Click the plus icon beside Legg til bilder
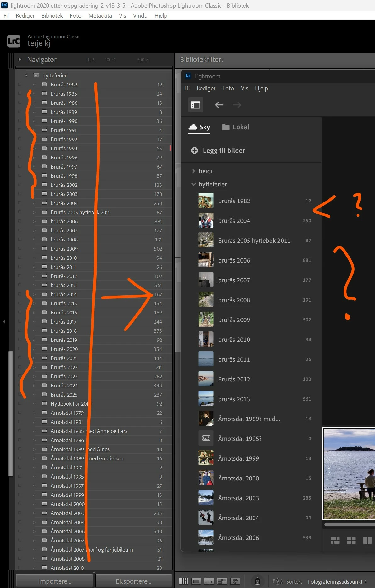This screenshot has width=375, height=588. point(194,151)
